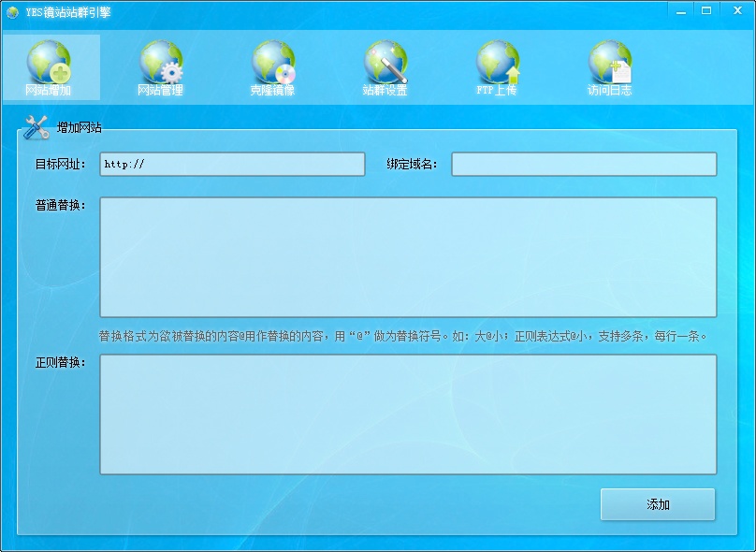Viewport: 756px width, 552px height.
Task: Minimize the YES镜站站群引擎 window
Action: coord(681,11)
